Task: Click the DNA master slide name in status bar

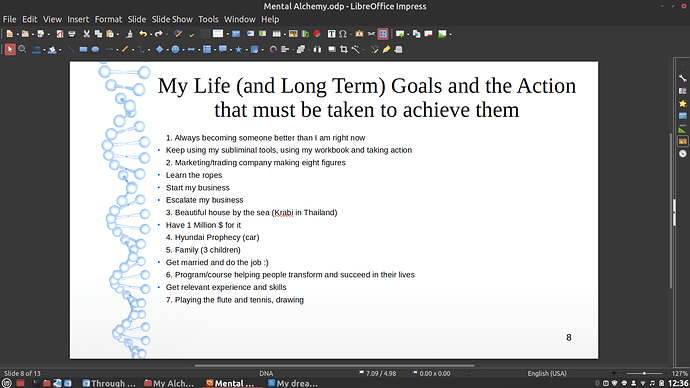Action: 266,373
